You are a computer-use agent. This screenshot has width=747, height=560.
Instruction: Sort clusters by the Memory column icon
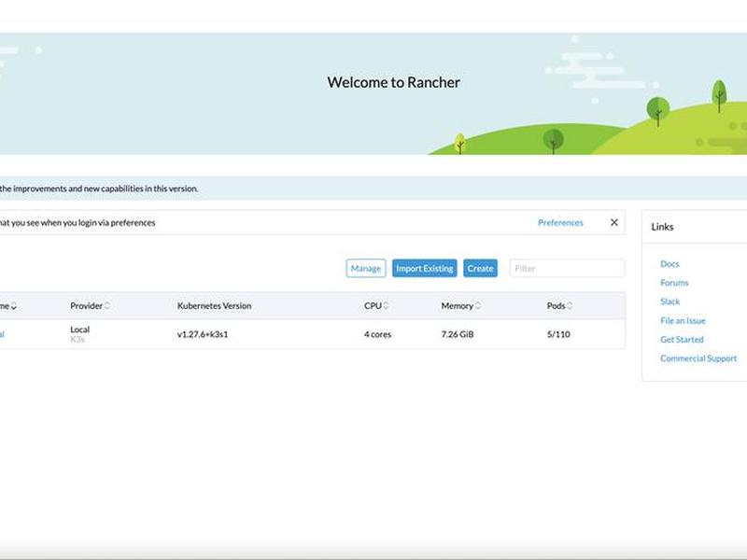click(478, 306)
